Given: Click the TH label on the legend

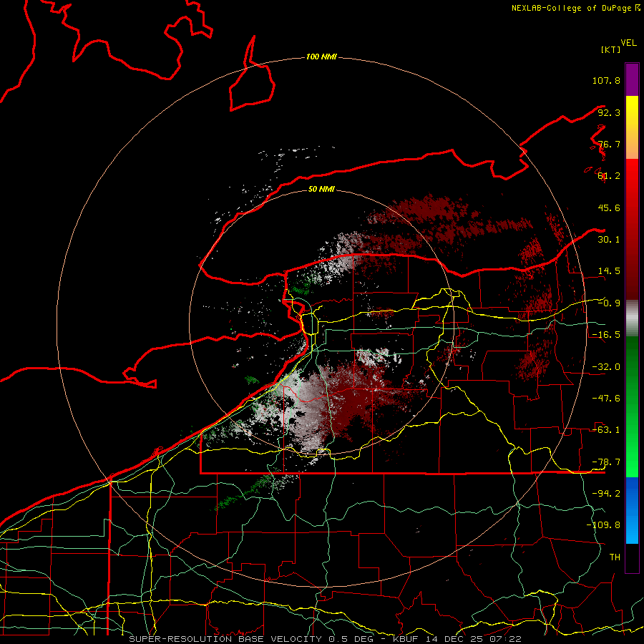Looking at the screenshot, I should click(x=615, y=557).
